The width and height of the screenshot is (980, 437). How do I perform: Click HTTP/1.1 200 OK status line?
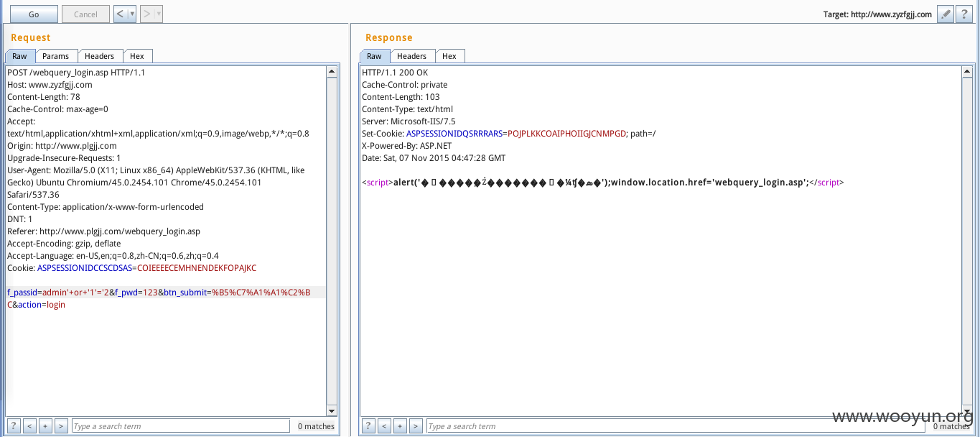tap(395, 73)
